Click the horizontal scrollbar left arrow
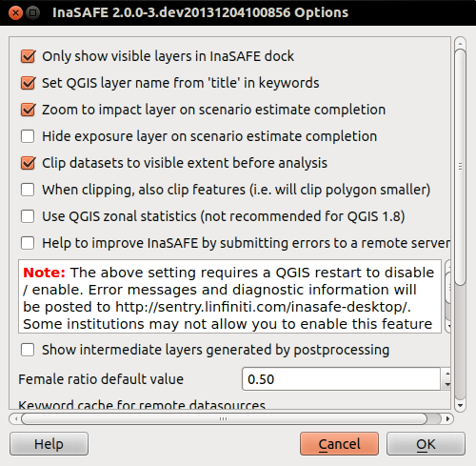Screen dimensions: 476x466 click(x=15, y=418)
